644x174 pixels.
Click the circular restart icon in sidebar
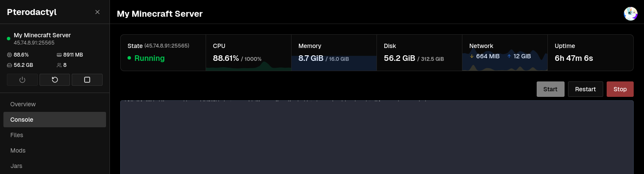pyautogui.click(x=55, y=80)
